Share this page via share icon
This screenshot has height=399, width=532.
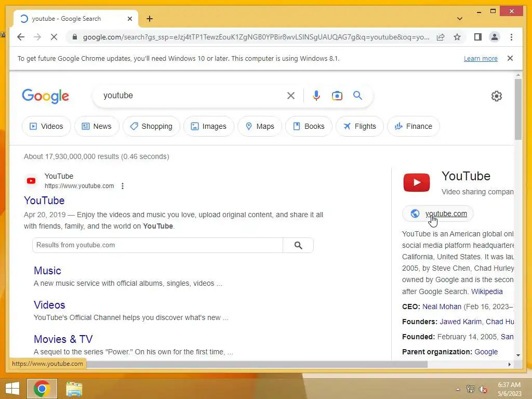(441, 37)
